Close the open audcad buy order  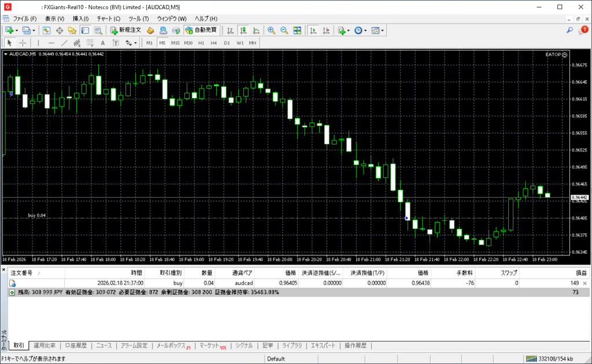click(x=584, y=283)
